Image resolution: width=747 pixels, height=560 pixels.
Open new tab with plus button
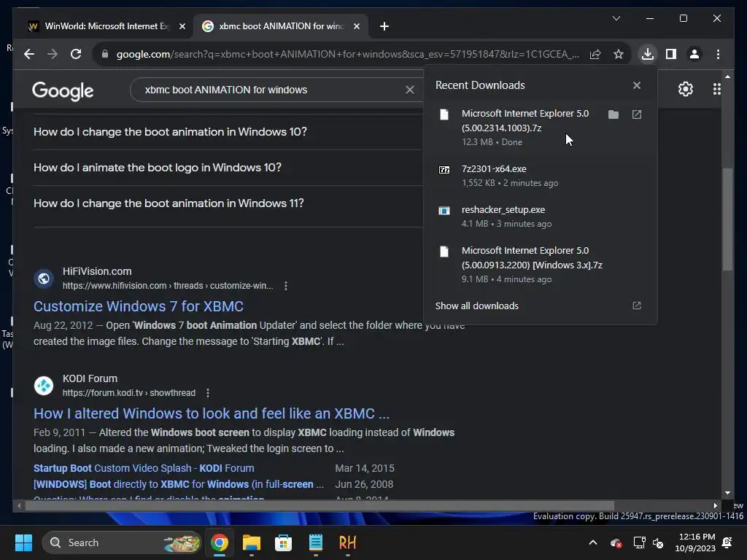pos(384,26)
